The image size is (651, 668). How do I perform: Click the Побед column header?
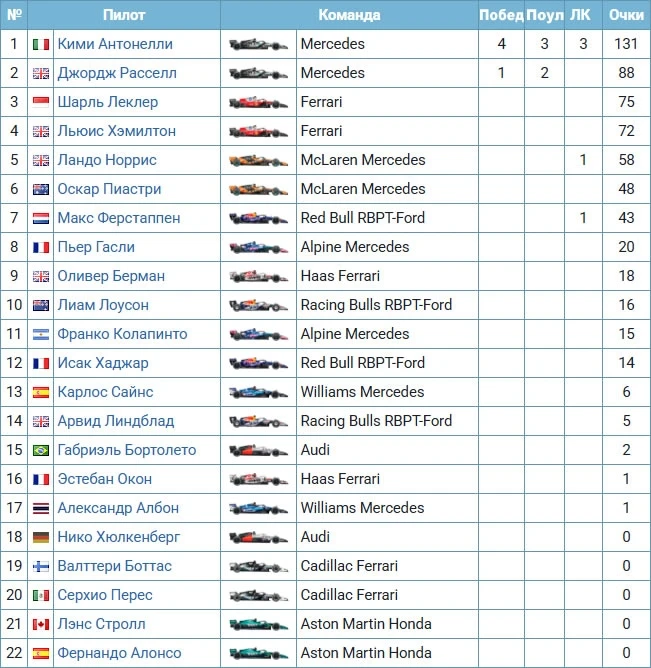tap(501, 15)
